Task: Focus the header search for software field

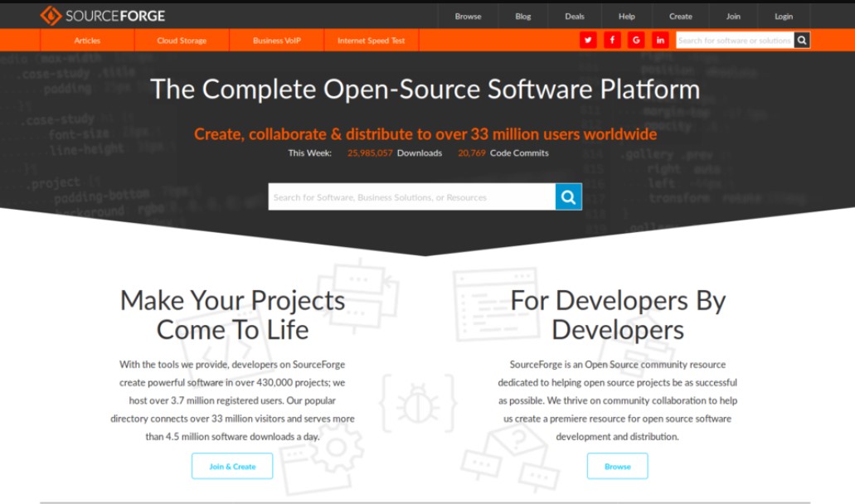Action: (x=735, y=40)
